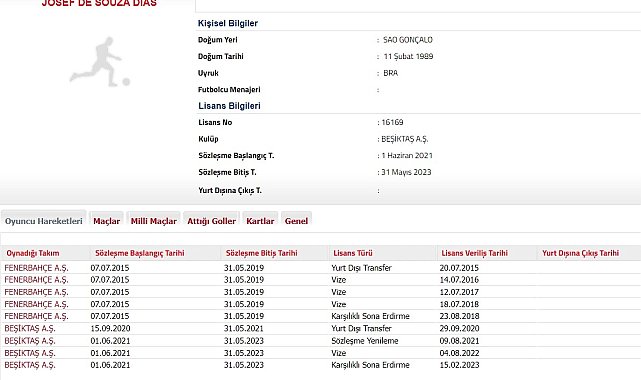The image size is (641, 380).
Task: Select Vize cell dated 04.08.2022
Action: 338,353
